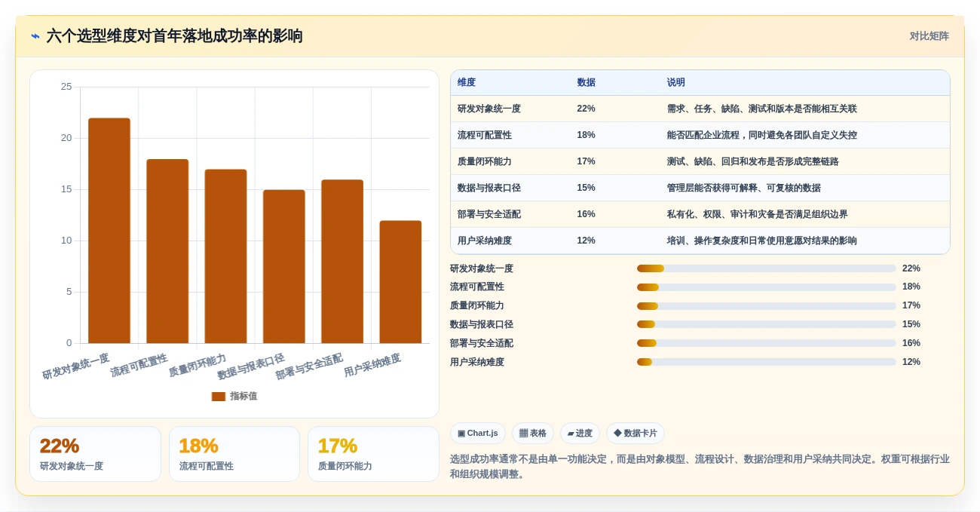
Task: Click the 说明 column header
Action: [676, 82]
